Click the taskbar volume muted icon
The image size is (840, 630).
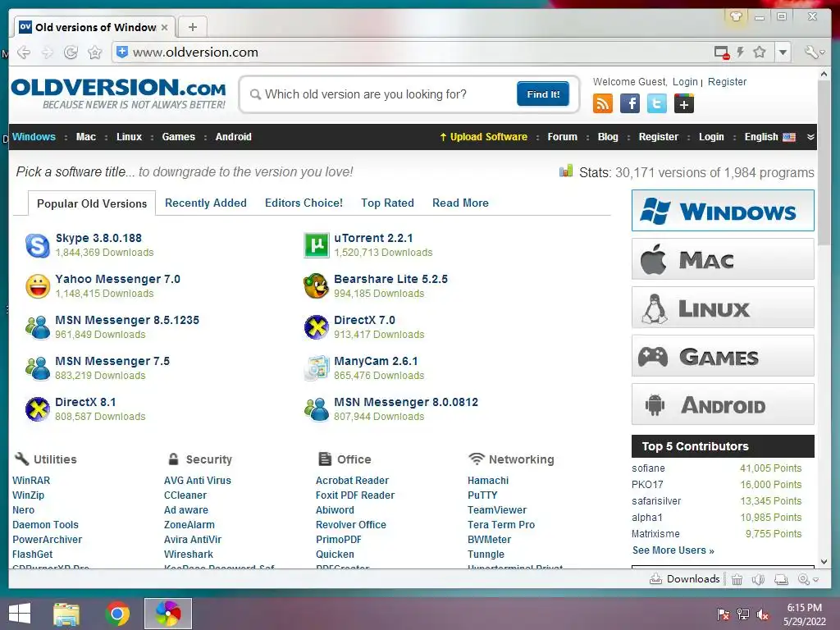[x=762, y=615]
